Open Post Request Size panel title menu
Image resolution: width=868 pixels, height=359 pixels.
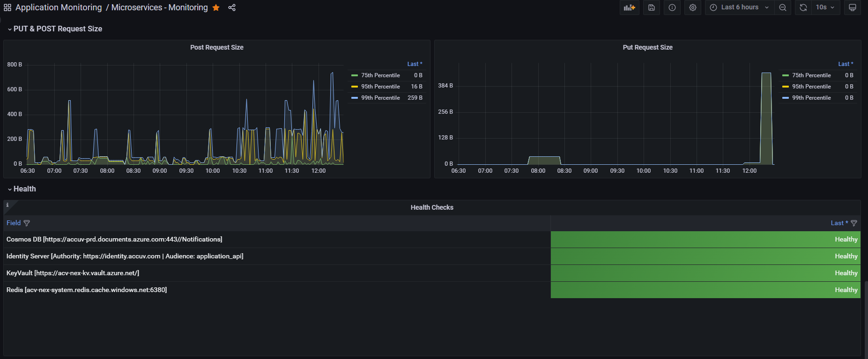[217, 47]
